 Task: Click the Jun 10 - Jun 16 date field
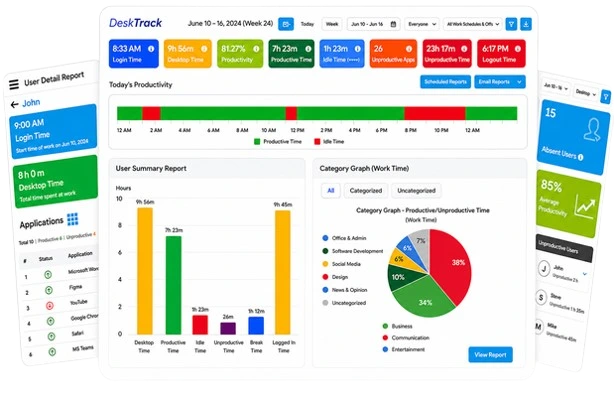(x=373, y=24)
